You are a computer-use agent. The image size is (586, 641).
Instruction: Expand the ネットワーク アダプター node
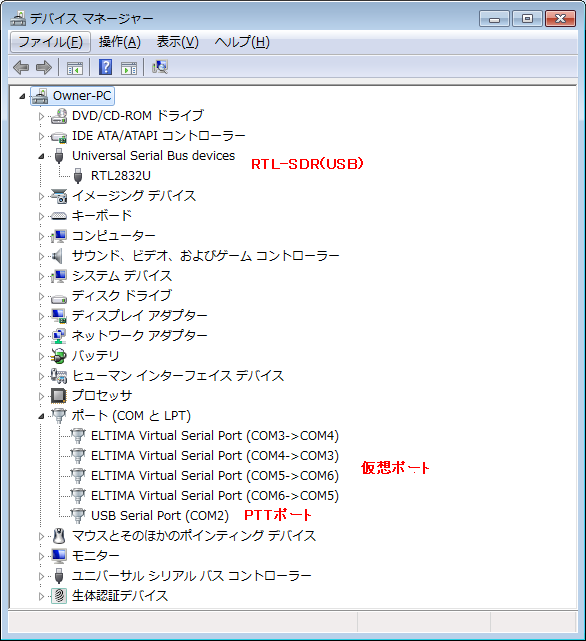click(41, 336)
